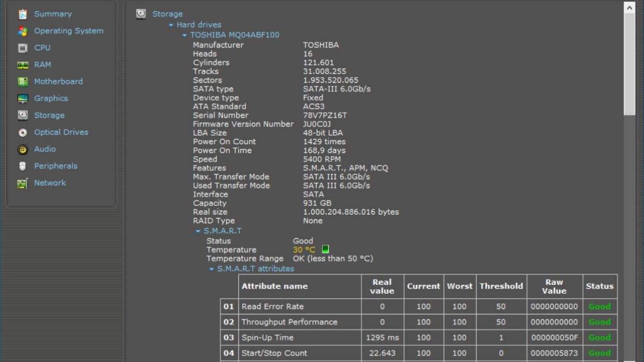644x362 pixels.
Task: Click the Peripherals mouse icon
Action: pyautogui.click(x=23, y=166)
